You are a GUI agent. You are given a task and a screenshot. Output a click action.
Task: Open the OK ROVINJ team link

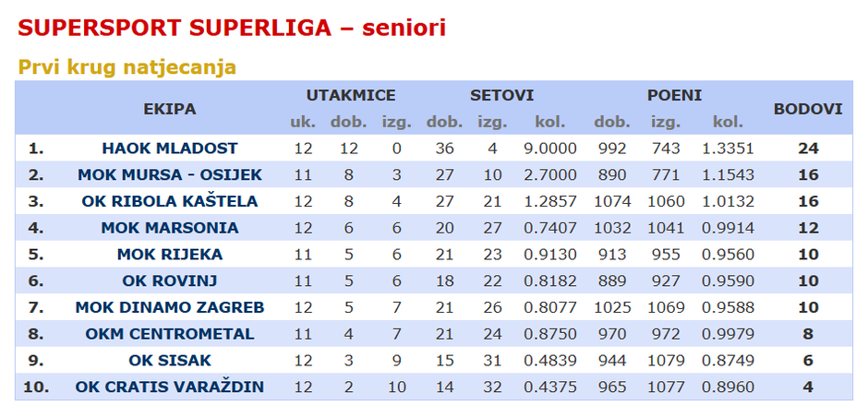[x=170, y=280]
